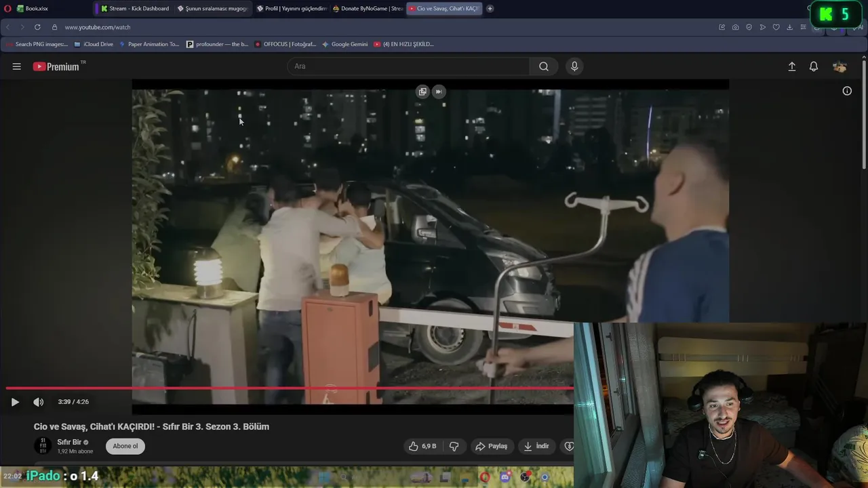Image resolution: width=868 pixels, height=488 pixels.
Task: Click the Opera edit/note toolbar icon
Action: pyautogui.click(x=722, y=27)
